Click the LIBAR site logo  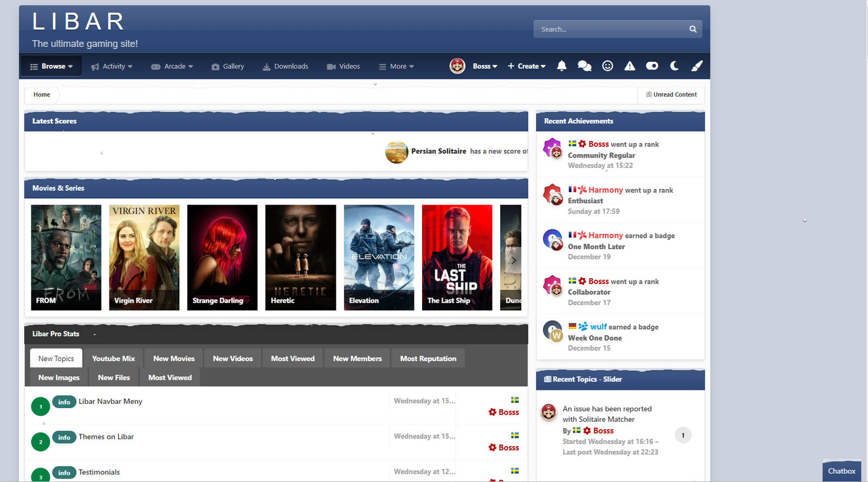pos(79,22)
